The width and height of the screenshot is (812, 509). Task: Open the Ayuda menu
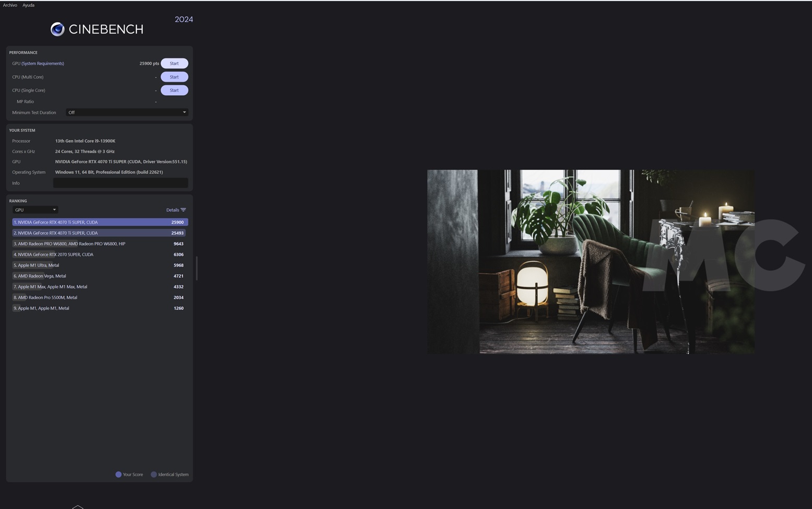(28, 5)
